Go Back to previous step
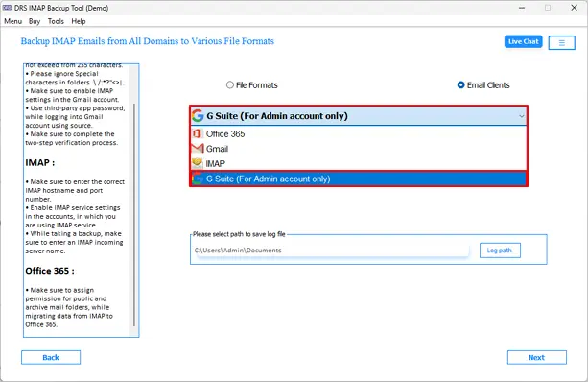Image resolution: width=588 pixels, height=382 pixels. tap(51, 358)
